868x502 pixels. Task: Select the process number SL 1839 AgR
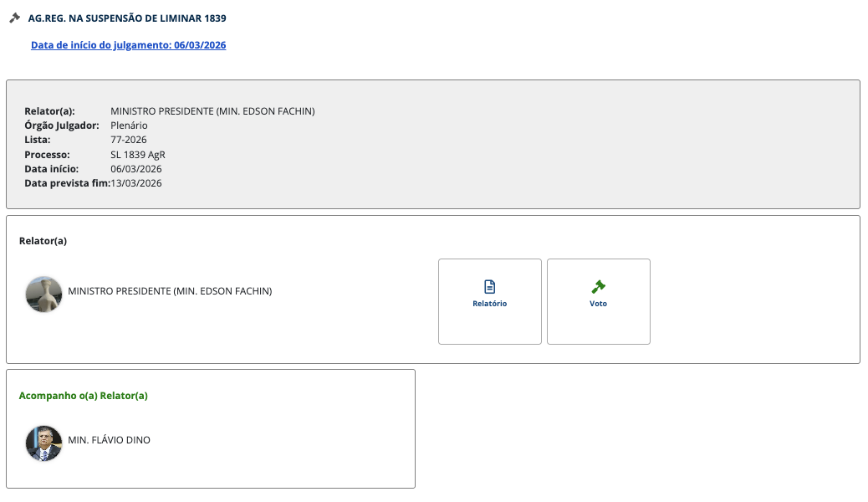click(x=138, y=155)
